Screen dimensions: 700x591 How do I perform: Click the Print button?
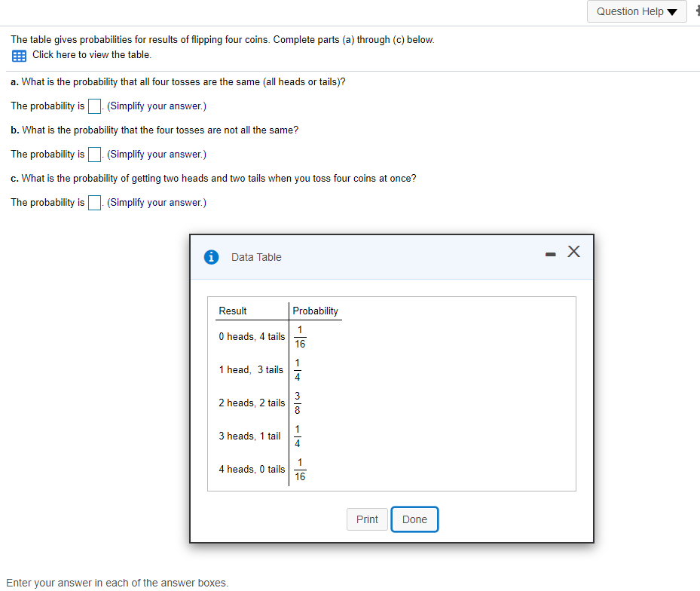[x=367, y=519]
